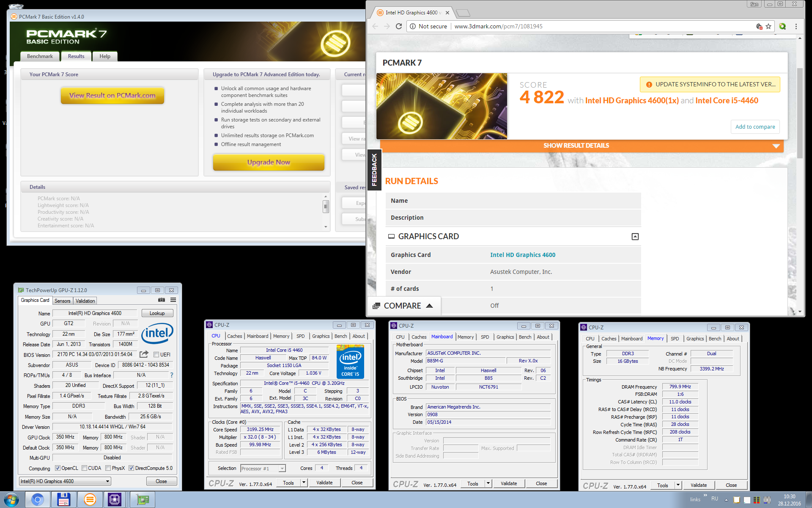Open the GPU-Z hamburger menu
Screen dimensions: 812x508
(x=173, y=300)
